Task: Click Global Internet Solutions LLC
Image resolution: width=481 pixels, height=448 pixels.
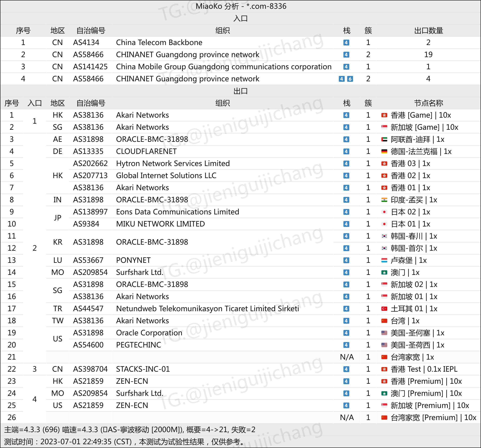Action: point(166,176)
